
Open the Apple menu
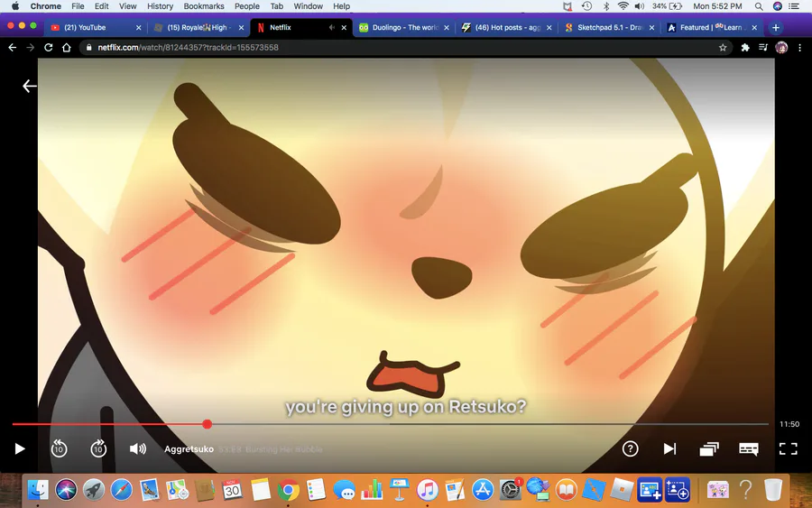(15, 6)
